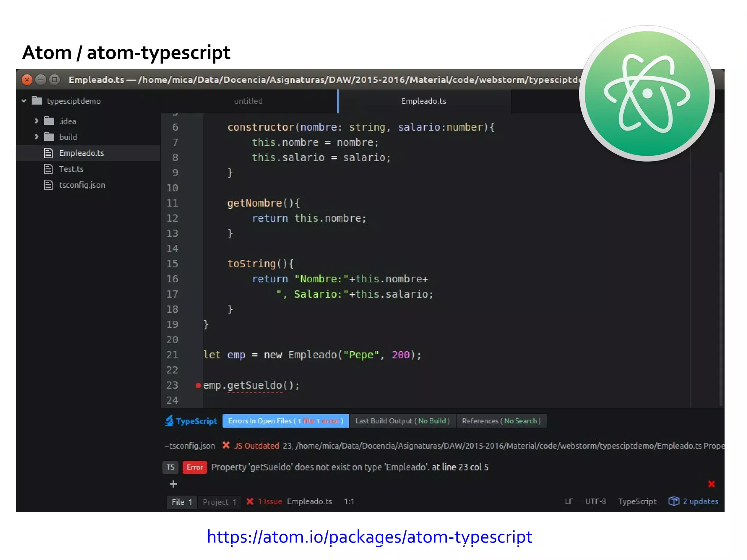Click the package updates box icon
747x560 pixels.
pyautogui.click(x=674, y=501)
